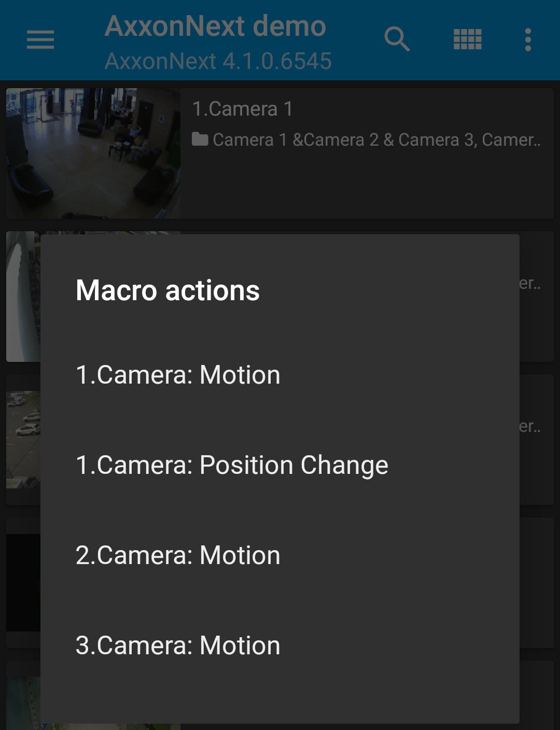Select the first "1.Camera: Motion" macro
The width and height of the screenshot is (560, 730).
(178, 375)
